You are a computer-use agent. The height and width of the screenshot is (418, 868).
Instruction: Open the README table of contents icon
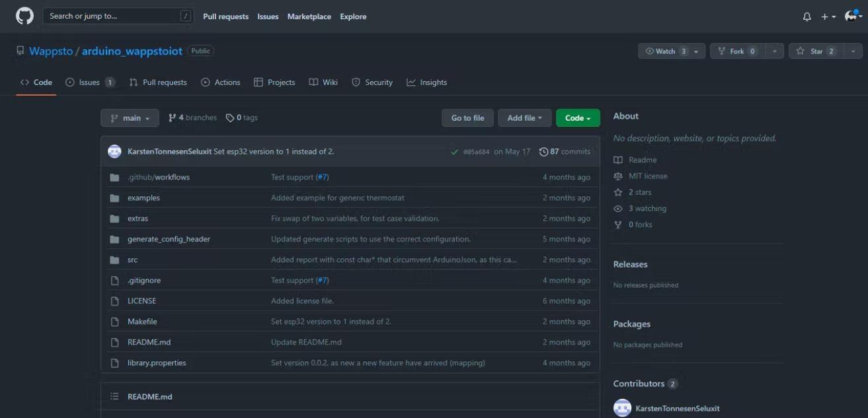point(114,396)
